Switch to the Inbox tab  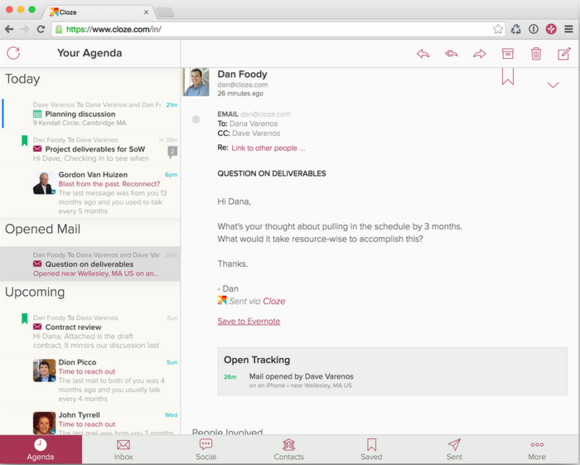coord(123,449)
